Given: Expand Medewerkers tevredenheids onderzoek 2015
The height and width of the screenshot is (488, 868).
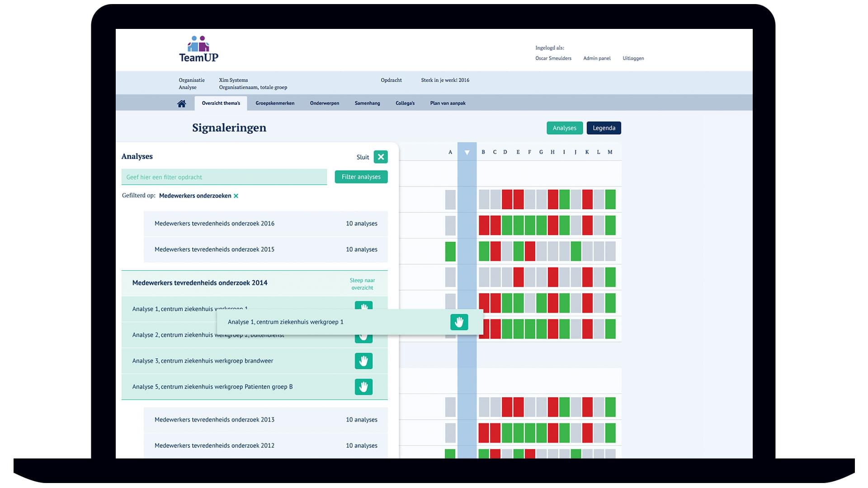Looking at the screenshot, I should pos(266,249).
